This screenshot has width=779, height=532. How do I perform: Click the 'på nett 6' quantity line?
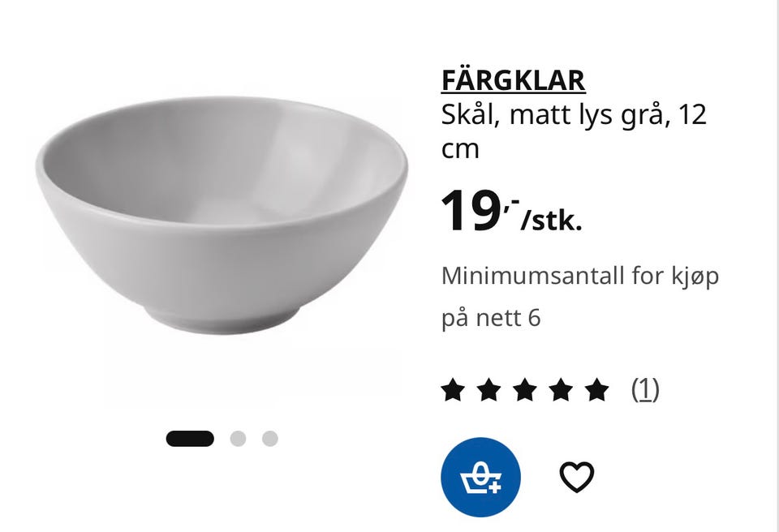pyautogui.click(x=491, y=319)
